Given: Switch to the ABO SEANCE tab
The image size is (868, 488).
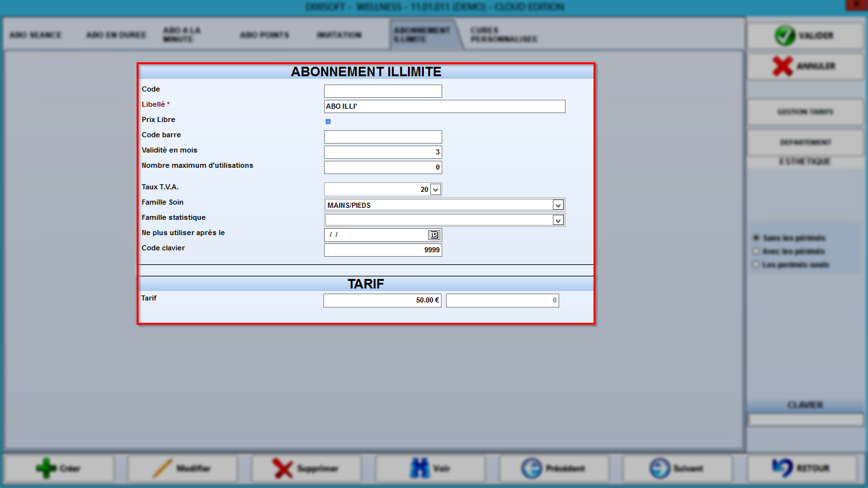Looking at the screenshot, I should [36, 35].
